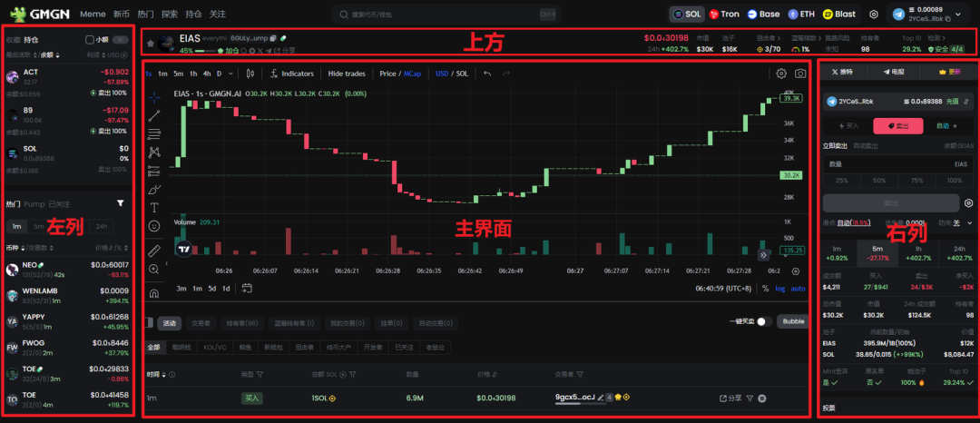Toggle log scale on chart
980x423 pixels.
pos(780,289)
